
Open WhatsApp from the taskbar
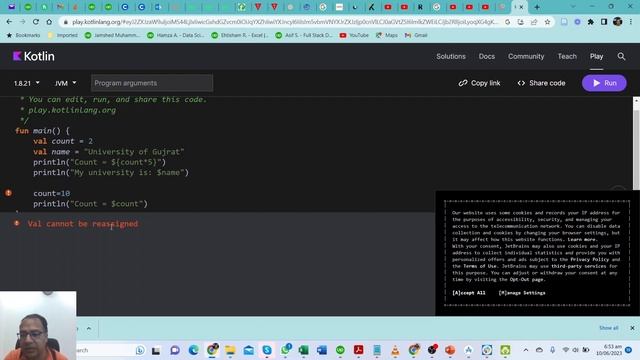coord(286,350)
